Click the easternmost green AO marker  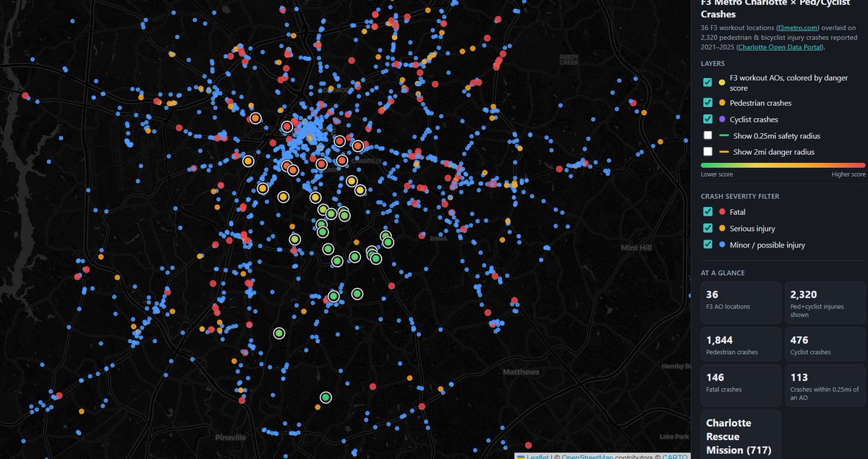click(388, 242)
